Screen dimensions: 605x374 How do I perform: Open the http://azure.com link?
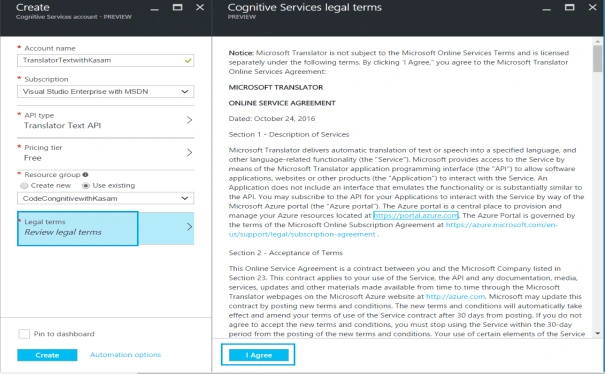[x=455, y=296]
